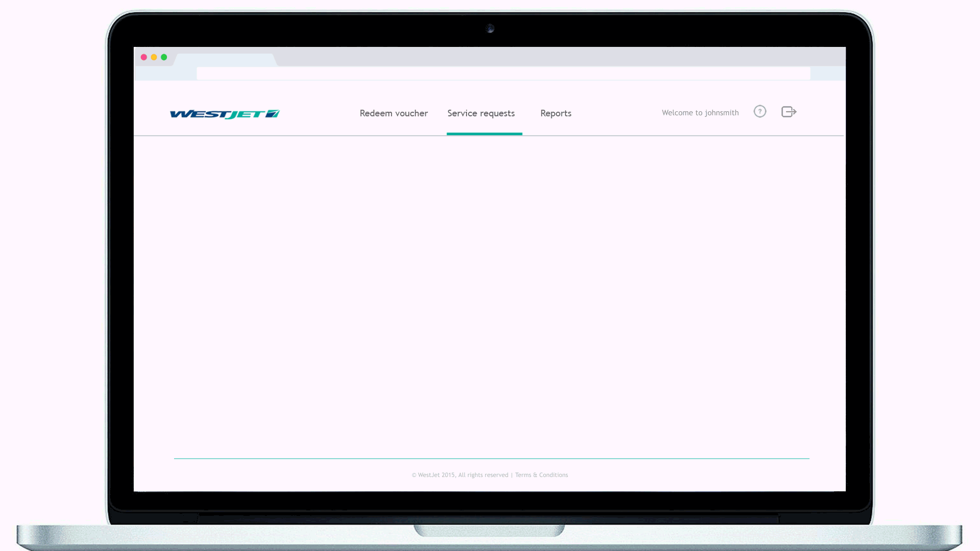980x551 pixels.
Task: Open the Redeem voucher section
Action: pyautogui.click(x=394, y=113)
